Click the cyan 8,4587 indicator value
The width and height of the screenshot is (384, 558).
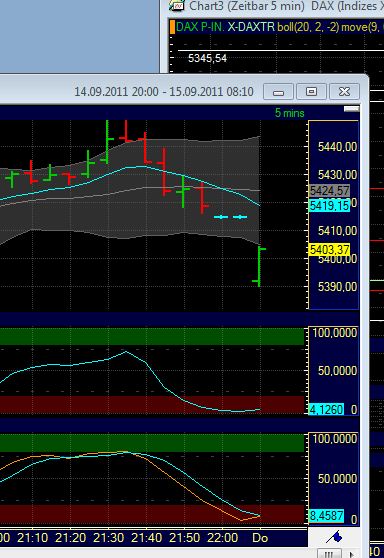(x=326, y=515)
